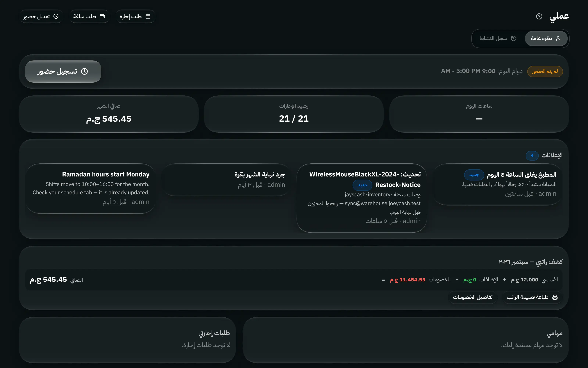
Task: Click the ساعات اليوم stat card
Action: coord(479,114)
